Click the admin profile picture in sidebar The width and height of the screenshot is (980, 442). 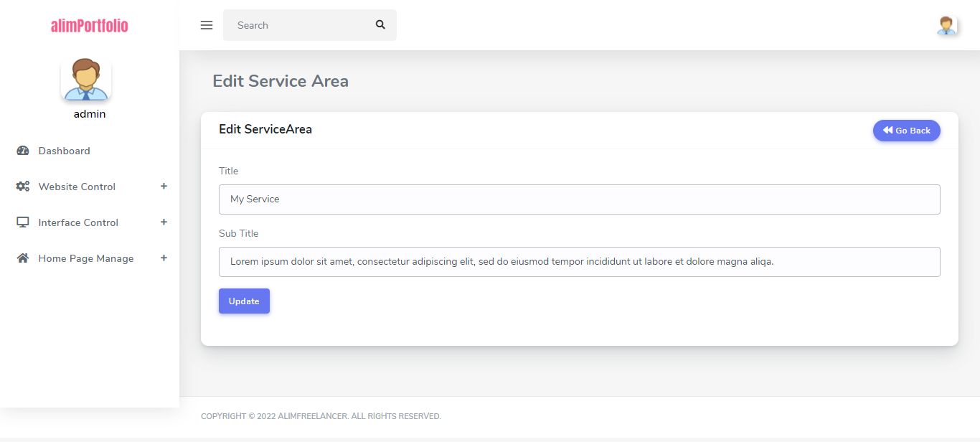(x=86, y=79)
